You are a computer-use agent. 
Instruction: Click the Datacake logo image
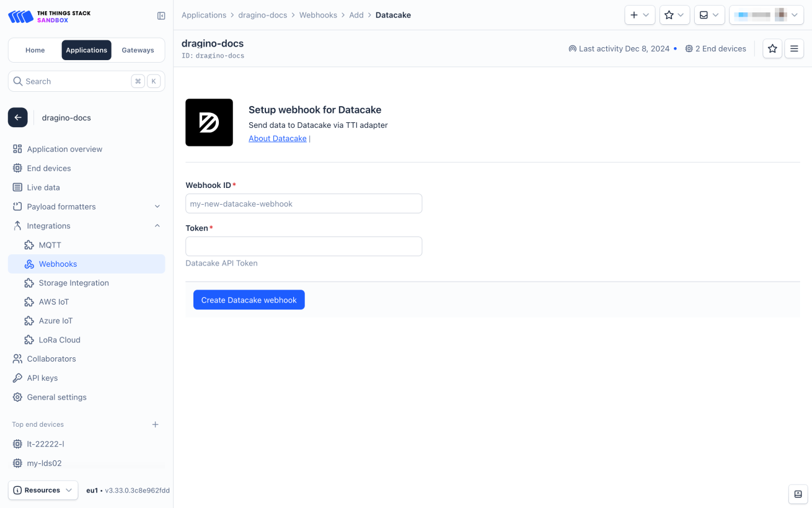[209, 122]
